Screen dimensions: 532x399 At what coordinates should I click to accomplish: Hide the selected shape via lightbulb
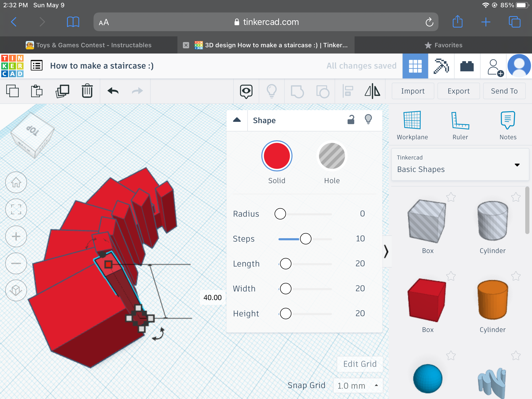(368, 119)
